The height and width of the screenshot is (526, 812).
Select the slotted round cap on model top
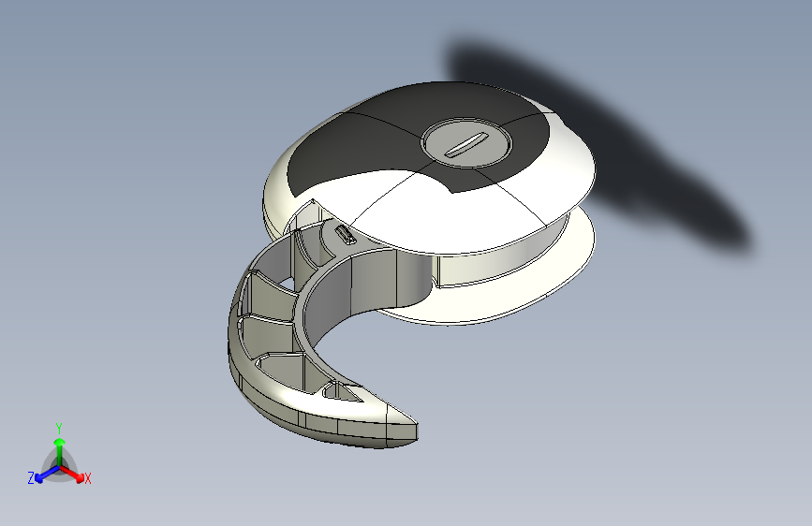pyautogui.click(x=466, y=143)
